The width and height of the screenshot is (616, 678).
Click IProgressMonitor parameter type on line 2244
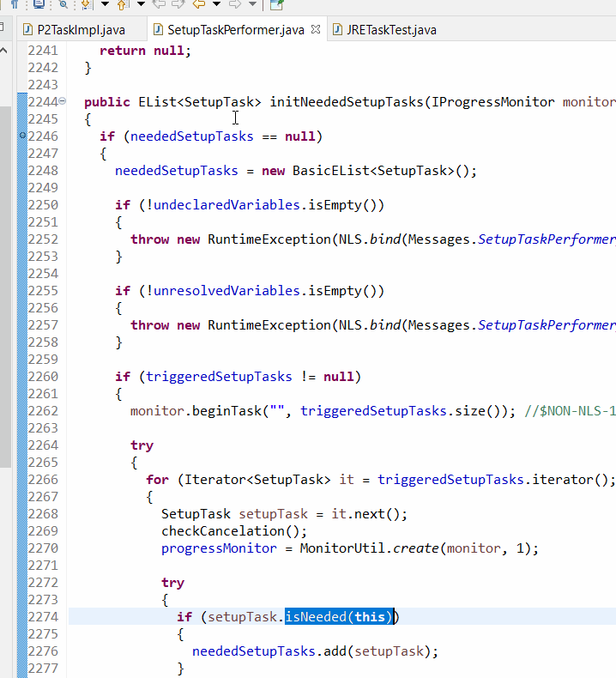(x=492, y=102)
